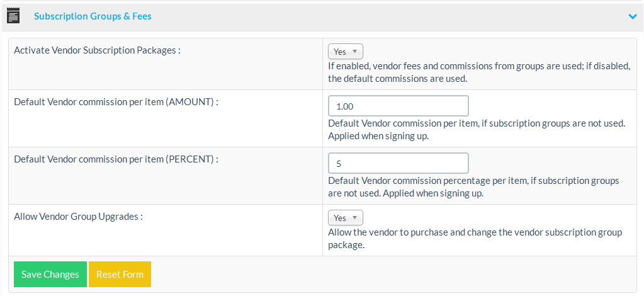
Task: Click the help text about vendor fees and commissions from groups
Action: (478, 72)
